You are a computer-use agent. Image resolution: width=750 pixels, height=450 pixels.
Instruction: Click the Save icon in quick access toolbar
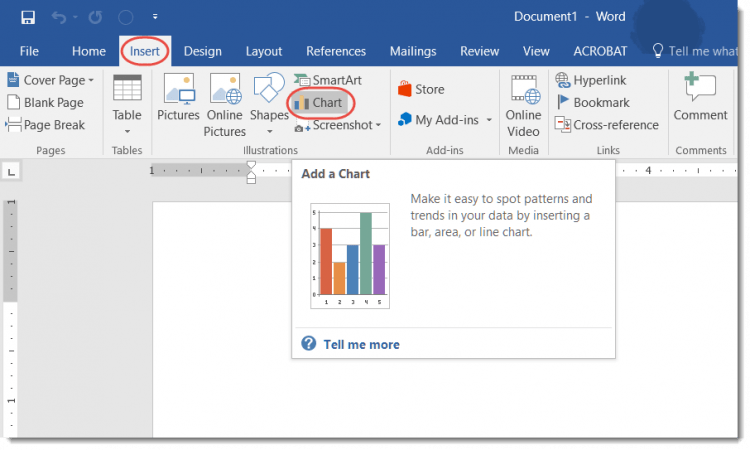tap(28, 17)
